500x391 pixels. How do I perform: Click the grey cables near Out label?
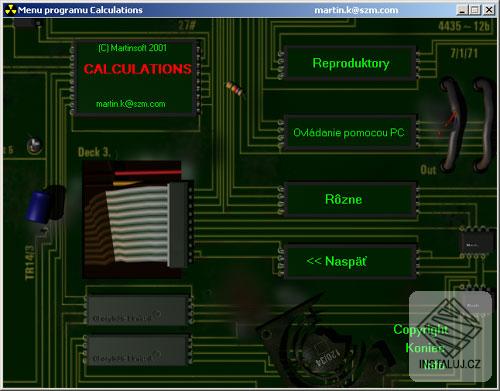467,123
